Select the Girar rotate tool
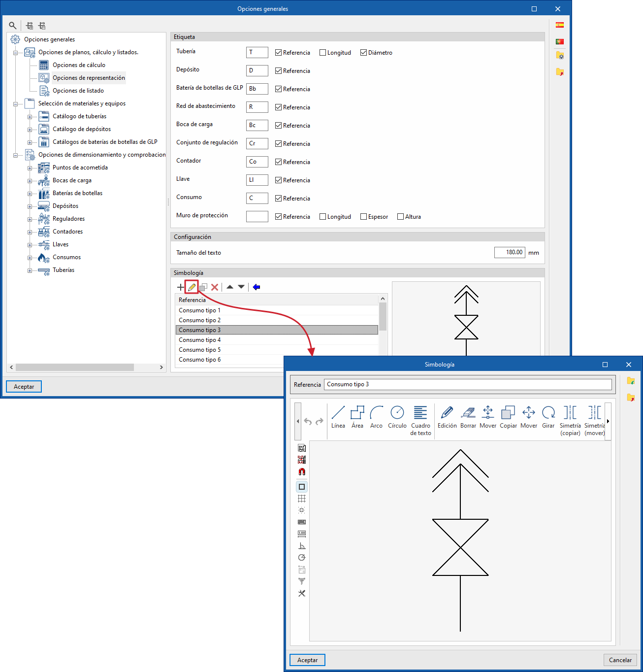 coord(548,417)
